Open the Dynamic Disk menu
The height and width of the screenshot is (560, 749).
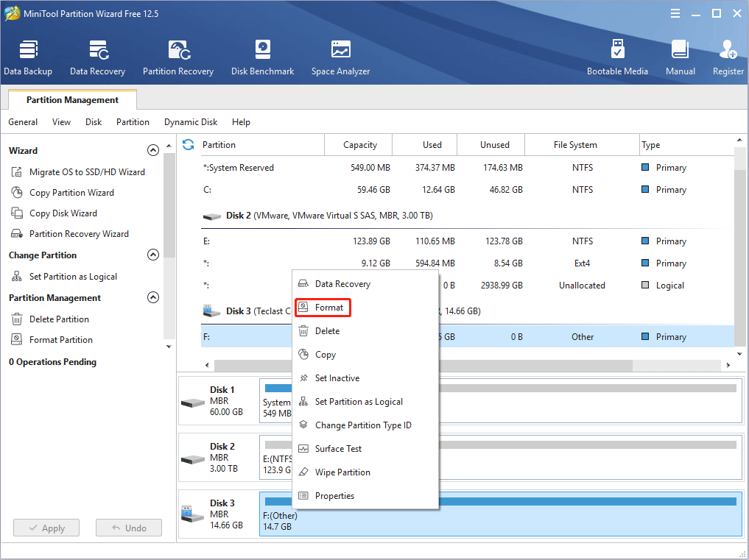point(190,121)
